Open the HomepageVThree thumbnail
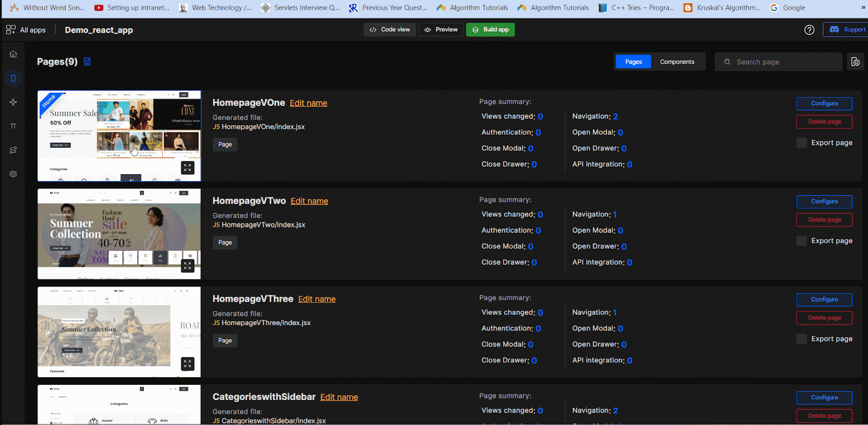Viewport: 868px width, 425px height. pos(119,332)
